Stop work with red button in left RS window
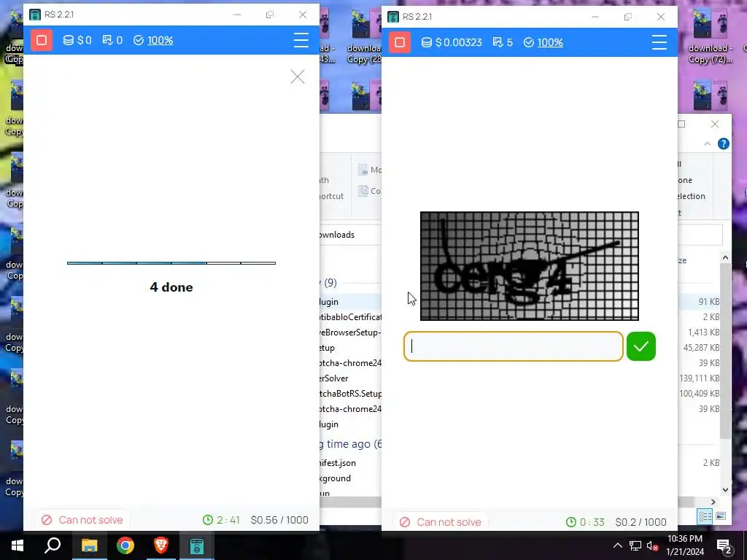This screenshot has height=560, width=747. (42, 40)
